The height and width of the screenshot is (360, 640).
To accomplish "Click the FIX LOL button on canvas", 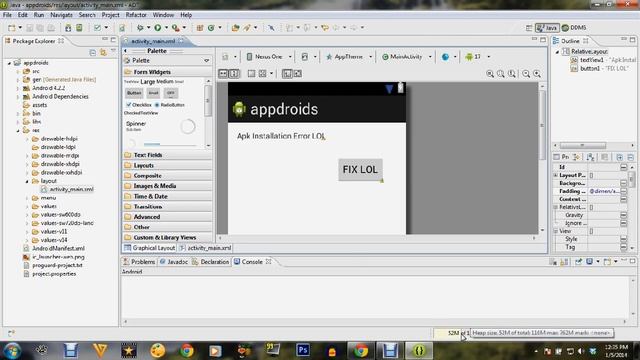I will (360, 169).
